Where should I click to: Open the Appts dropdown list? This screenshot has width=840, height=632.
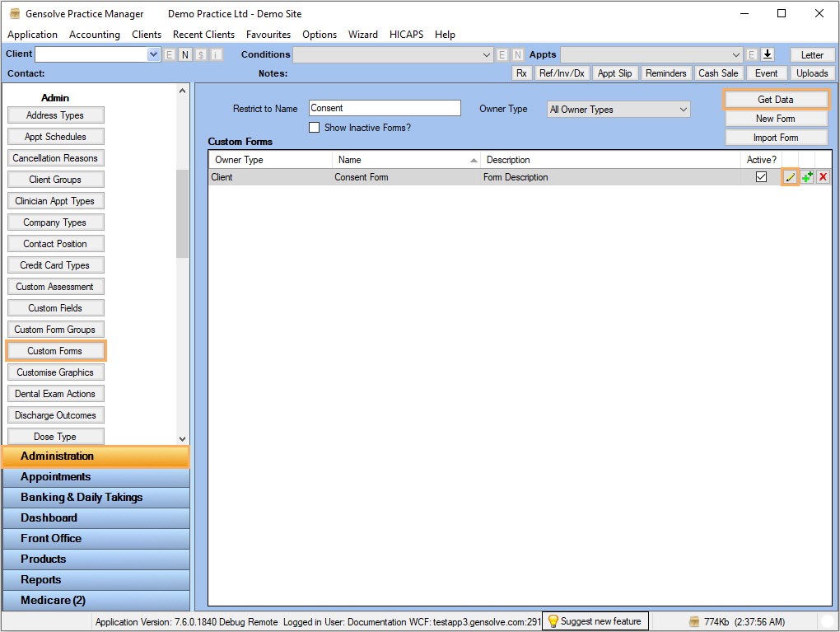pyautogui.click(x=737, y=54)
